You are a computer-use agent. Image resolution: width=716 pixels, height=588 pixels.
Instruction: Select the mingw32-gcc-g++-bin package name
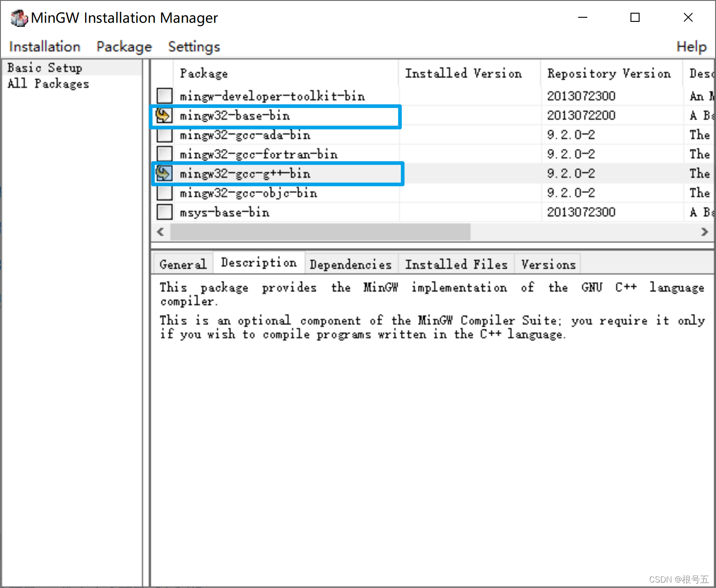[245, 173]
